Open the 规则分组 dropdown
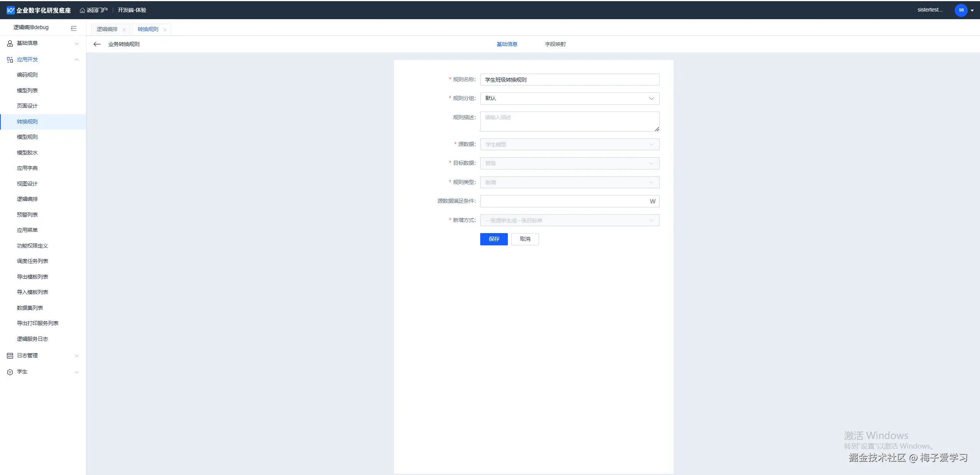 click(x=570, y=99)
